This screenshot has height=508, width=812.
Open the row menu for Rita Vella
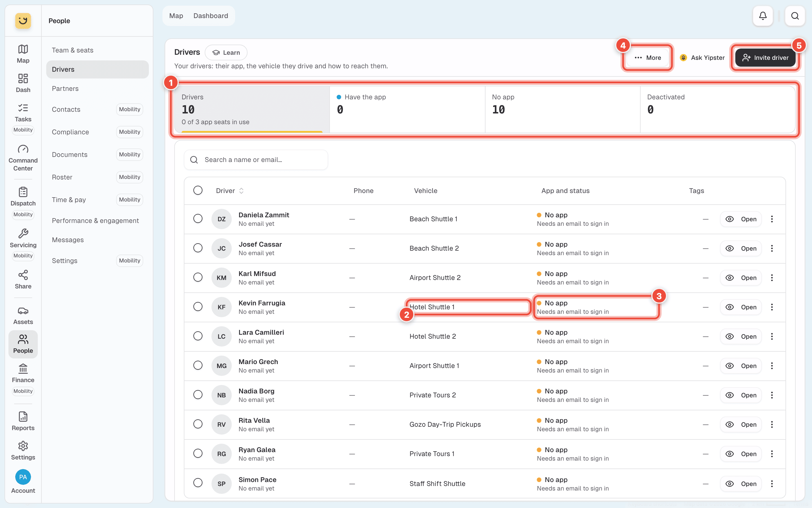click(x=772, y=425)
